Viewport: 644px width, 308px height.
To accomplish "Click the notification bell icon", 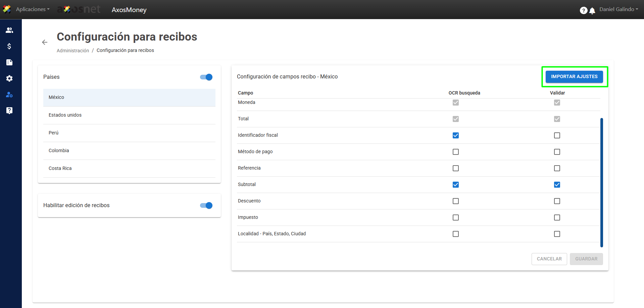I will tap(592, 11).
